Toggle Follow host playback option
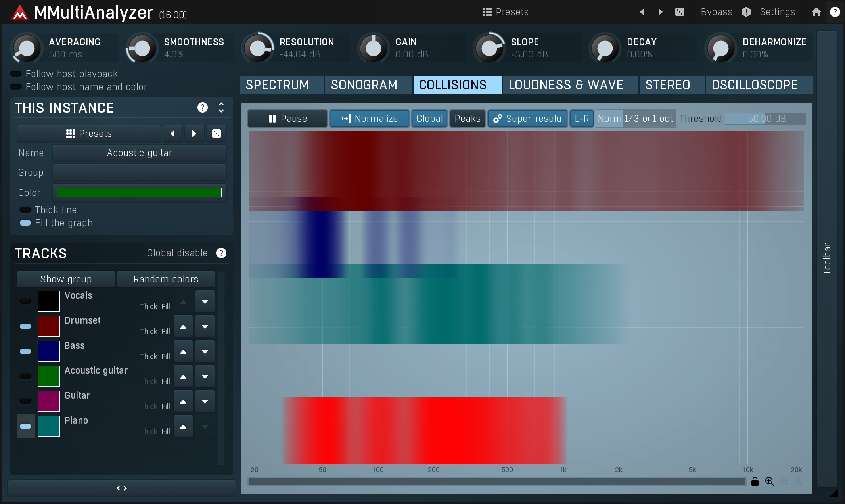Image resolution: width=845 pixels, height=504 pixels. (x=16, y=74)
